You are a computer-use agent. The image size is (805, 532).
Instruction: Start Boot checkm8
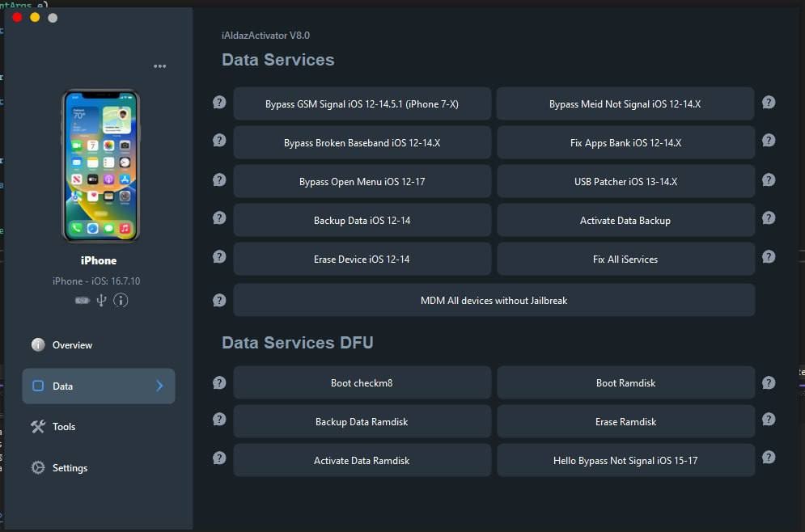[362, 382]
